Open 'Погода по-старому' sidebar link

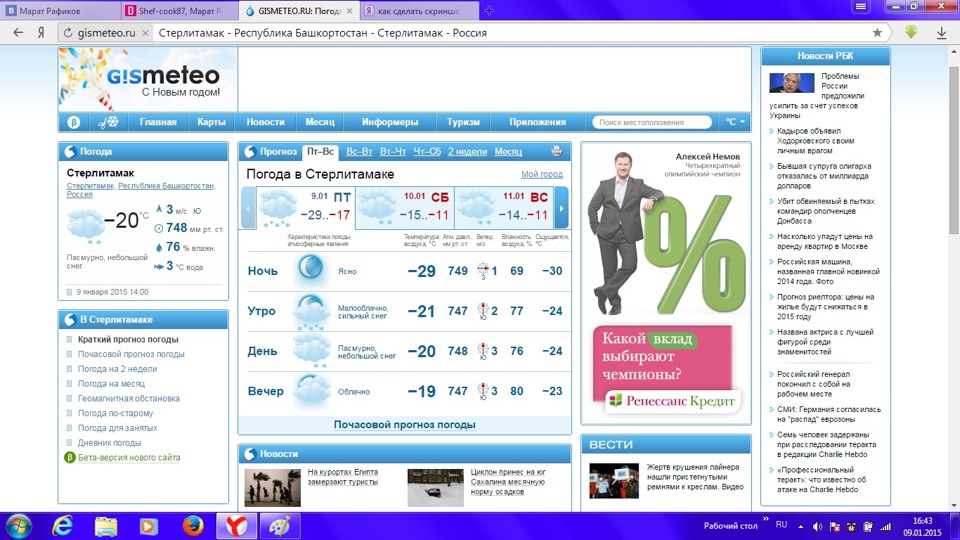(x=116, y=413)
